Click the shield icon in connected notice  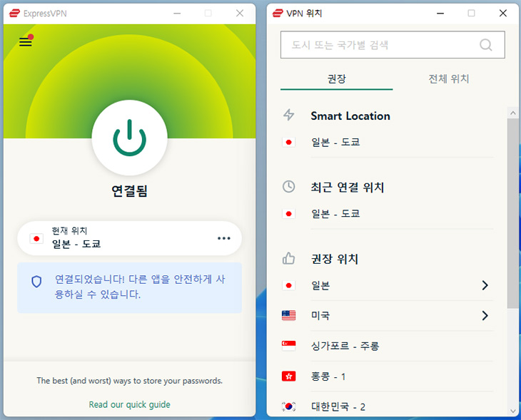pyautogui.click(x=36, y=282)
